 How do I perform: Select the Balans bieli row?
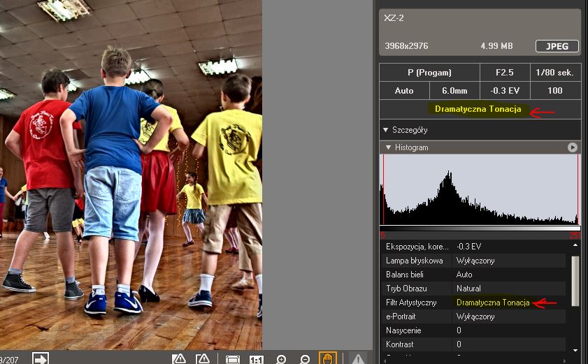coord(475,275)
